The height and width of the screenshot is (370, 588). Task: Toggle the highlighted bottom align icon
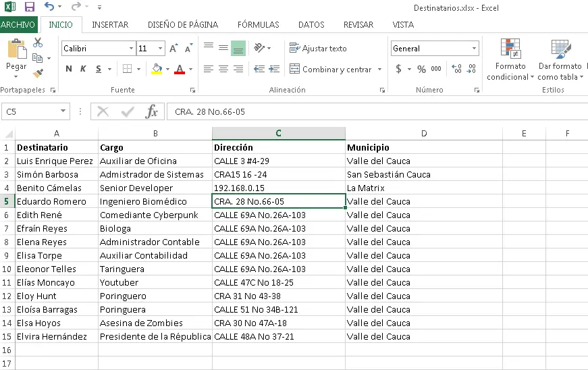click(238, 49)
